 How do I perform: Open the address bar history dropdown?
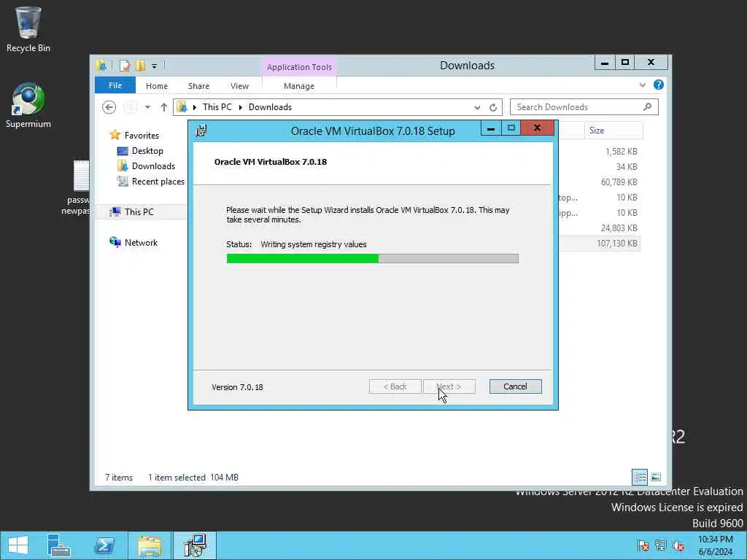pyautogui.click(x=477, y=108)
